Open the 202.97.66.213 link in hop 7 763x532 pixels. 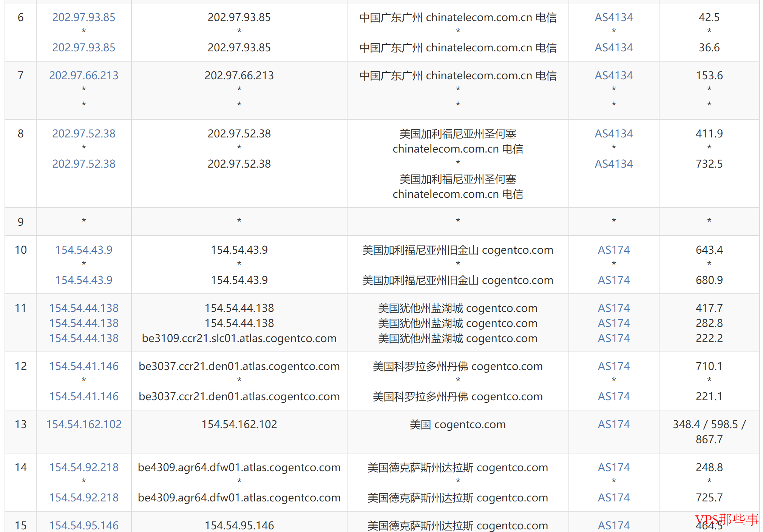click(x=84, y=76)
